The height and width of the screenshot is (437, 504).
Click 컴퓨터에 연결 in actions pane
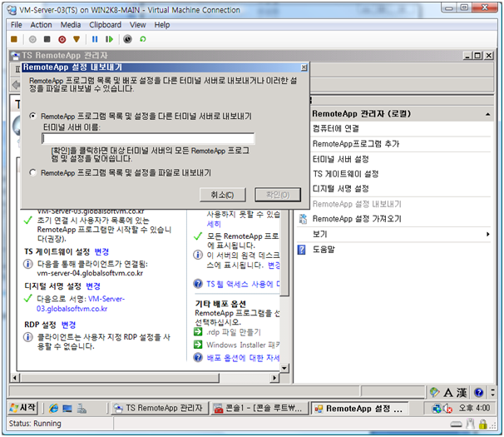[335, 128]
